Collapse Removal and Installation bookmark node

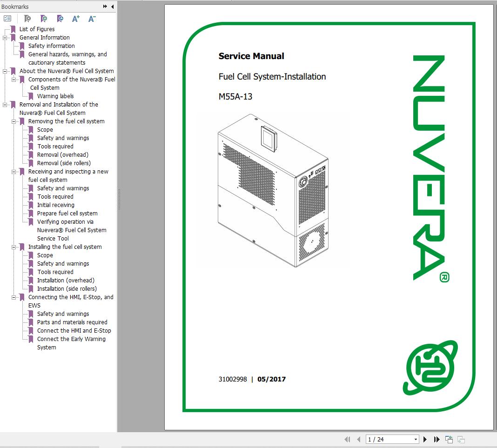pos(5,105)
